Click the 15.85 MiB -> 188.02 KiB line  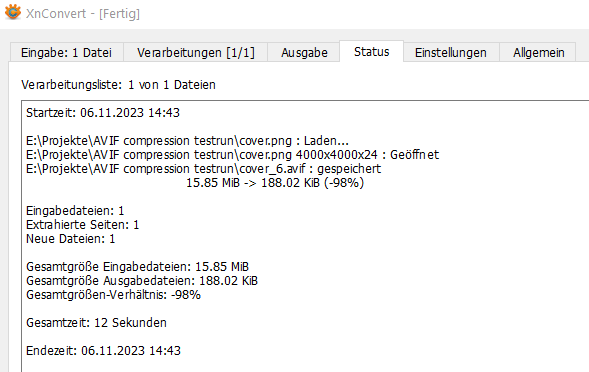click(275, 183)
